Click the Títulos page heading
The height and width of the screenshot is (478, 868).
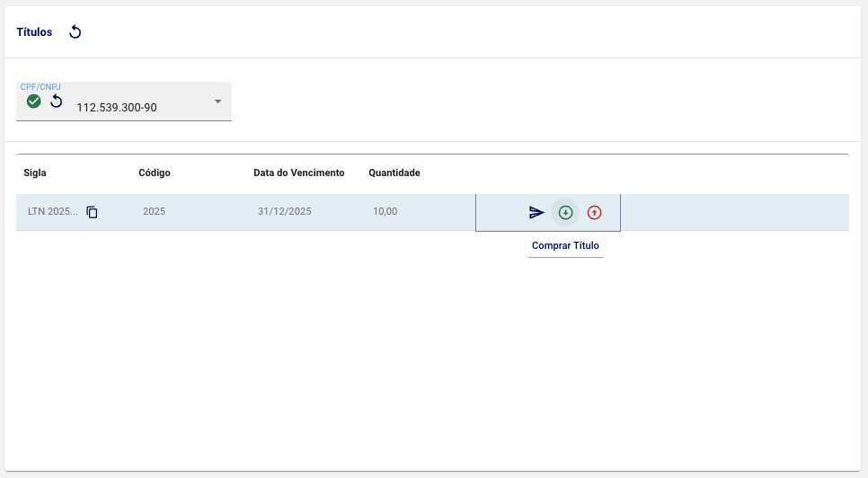34,32
